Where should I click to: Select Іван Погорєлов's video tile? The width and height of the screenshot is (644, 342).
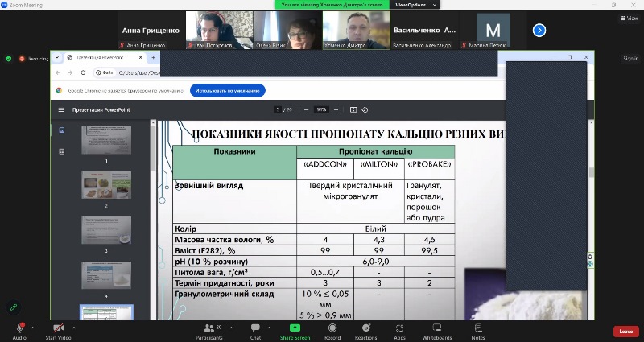[219, 31]
